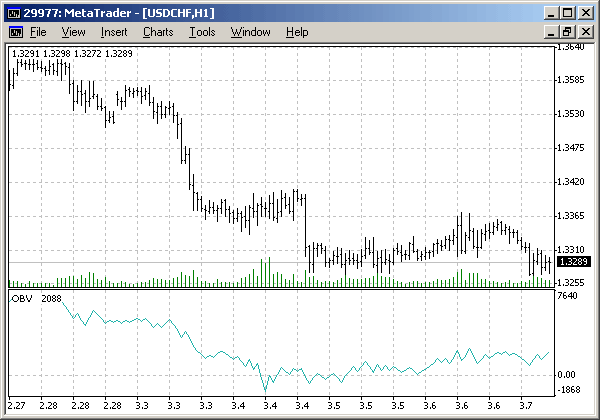Open the View menu

tap(73, 32)
